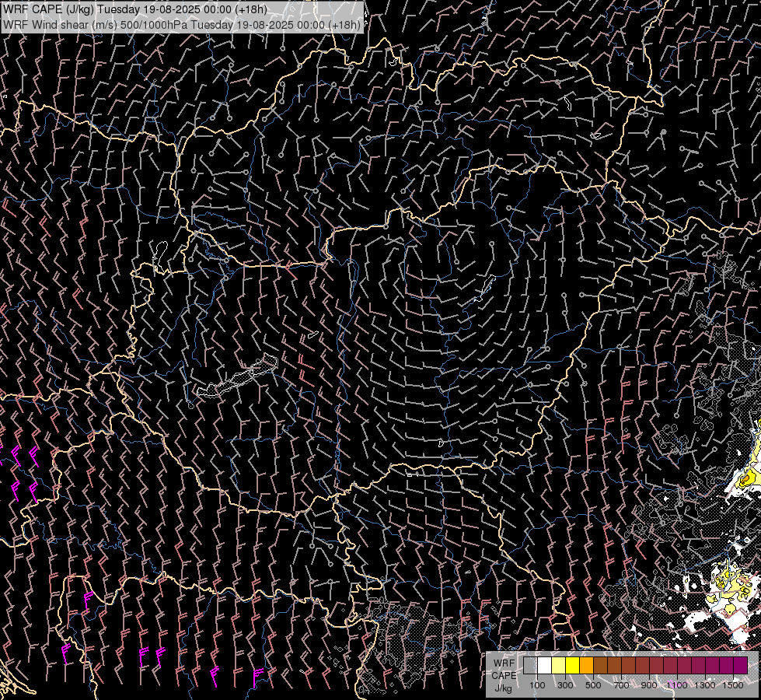Click the 'WRF CAPE (J/kg)' title line
The image size is (761, 700).
135,9
